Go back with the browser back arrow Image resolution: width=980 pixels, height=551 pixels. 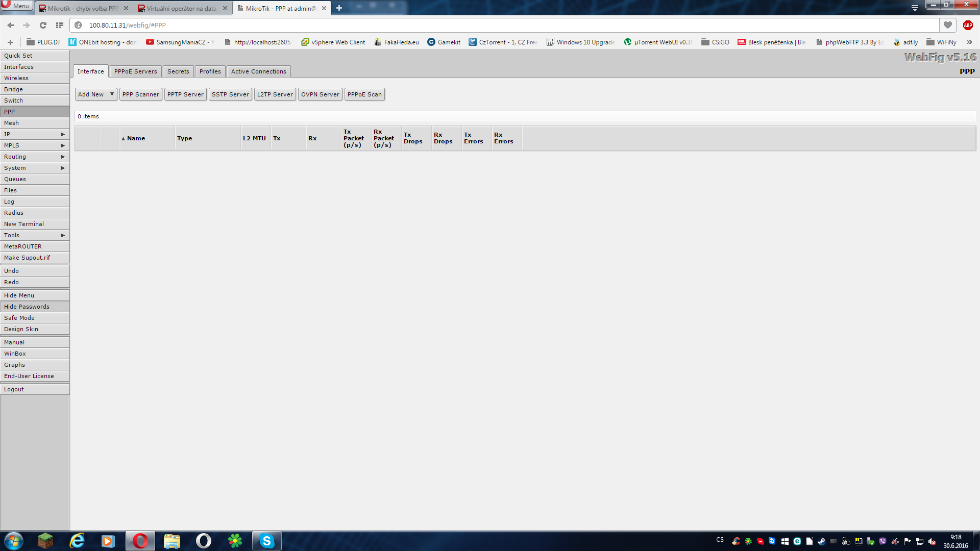pyautogui.click(x=11, y=25)
